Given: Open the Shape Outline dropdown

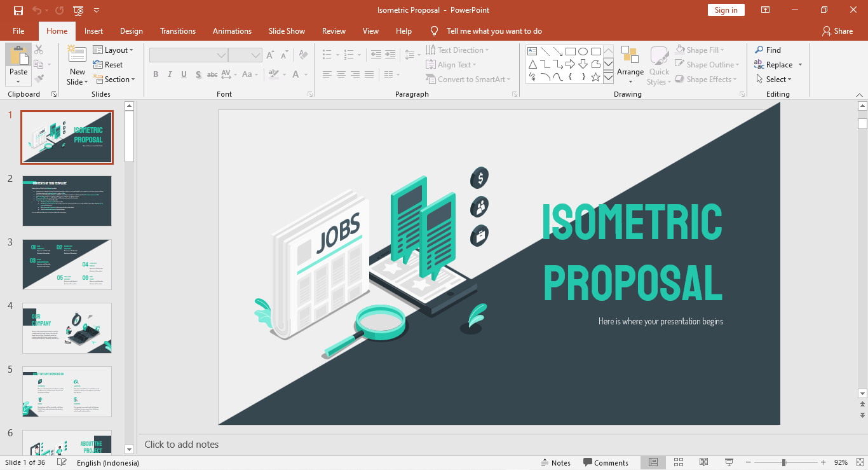Looking at the screenshot, I should click(x=707, y=64).
